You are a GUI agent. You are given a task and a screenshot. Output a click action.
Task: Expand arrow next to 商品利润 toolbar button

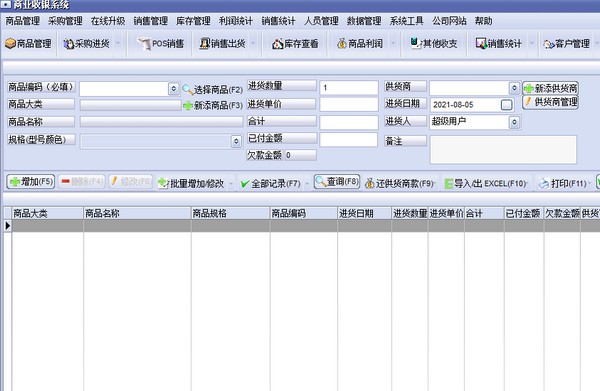(393, 44)
